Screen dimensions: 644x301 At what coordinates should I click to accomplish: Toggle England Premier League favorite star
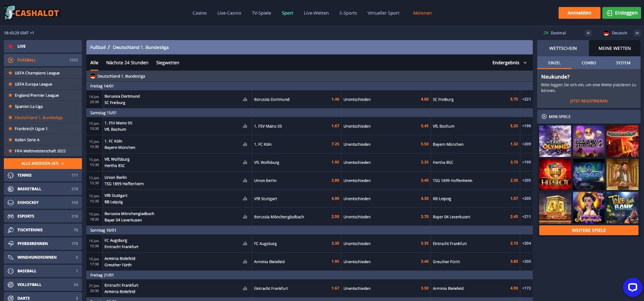[10, 95]
